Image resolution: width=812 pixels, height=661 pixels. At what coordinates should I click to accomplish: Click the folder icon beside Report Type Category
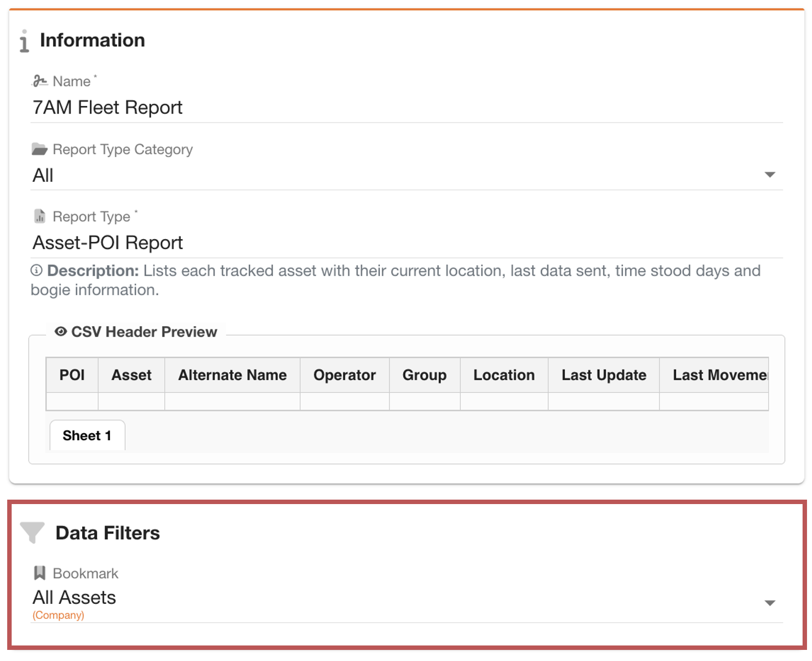(39, 149)
